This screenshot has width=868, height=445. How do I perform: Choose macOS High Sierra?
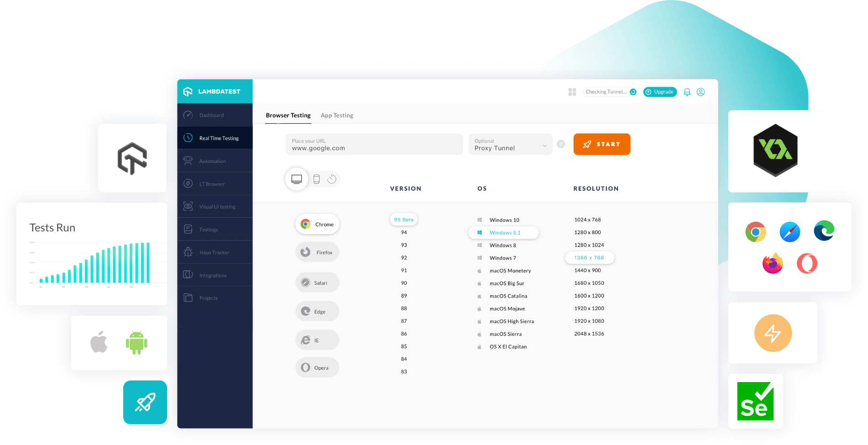pyautogui.click(x=506, y=321)
